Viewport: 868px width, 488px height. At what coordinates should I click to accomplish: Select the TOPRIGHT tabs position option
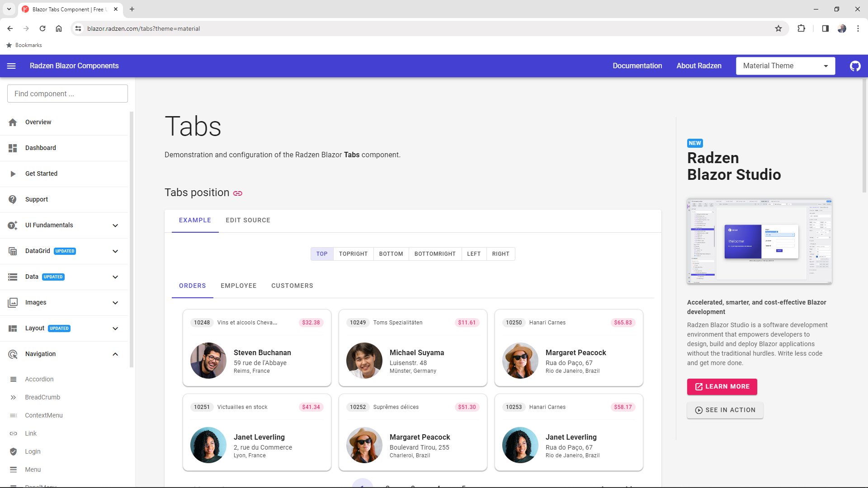(353, 253)
